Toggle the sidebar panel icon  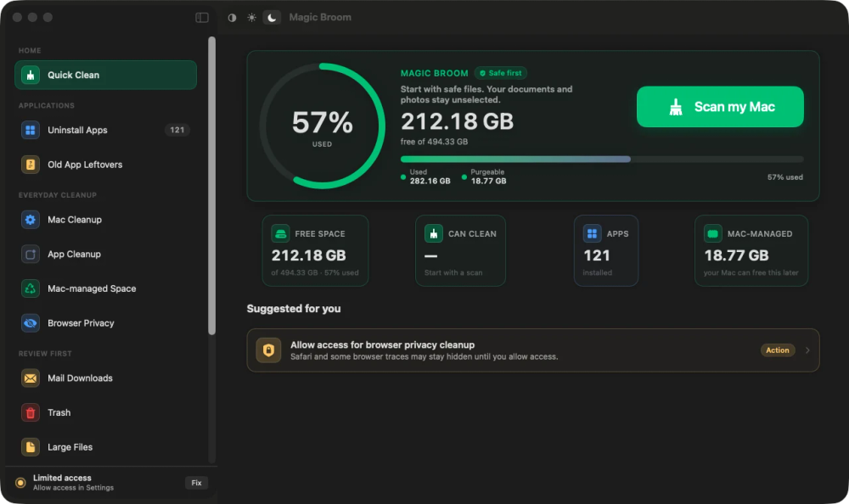click(202, 17)
